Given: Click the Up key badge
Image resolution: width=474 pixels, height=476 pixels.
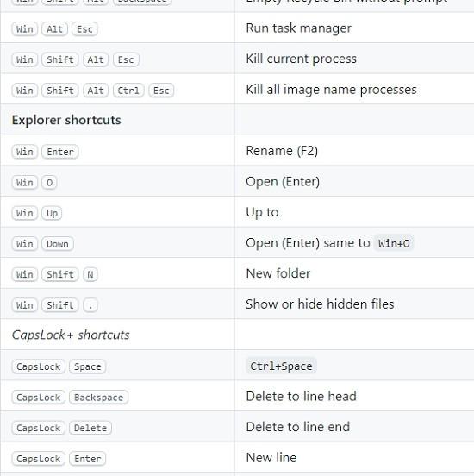Looking at the screenshot, I should point(52,213).
